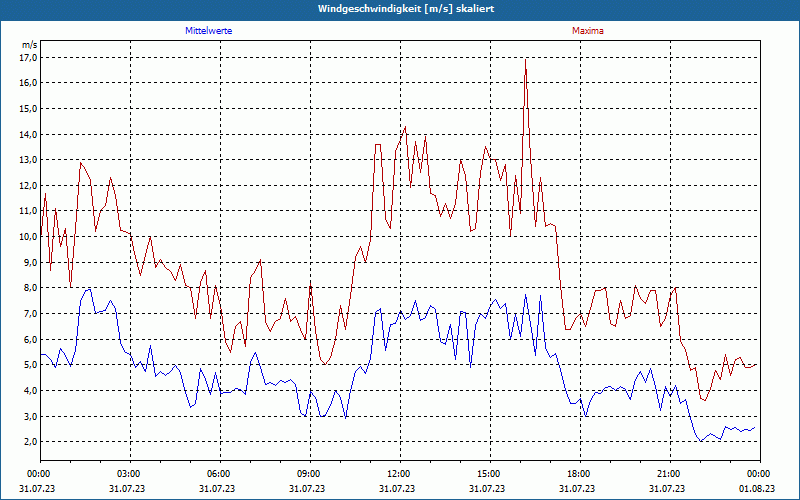Click the 13,0 y-axis value
This screenshot has height=500, width=800.
coord(29,160)
